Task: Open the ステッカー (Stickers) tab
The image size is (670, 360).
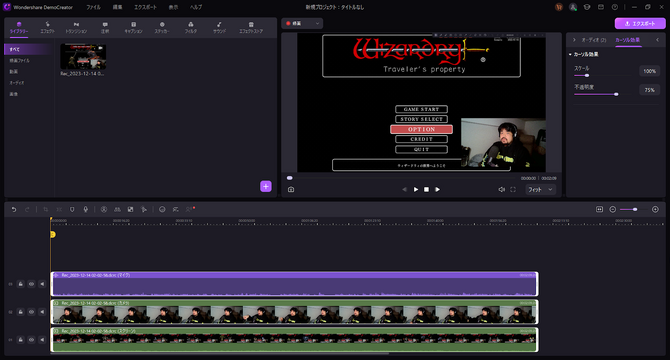Action: (x=162, y=28)
